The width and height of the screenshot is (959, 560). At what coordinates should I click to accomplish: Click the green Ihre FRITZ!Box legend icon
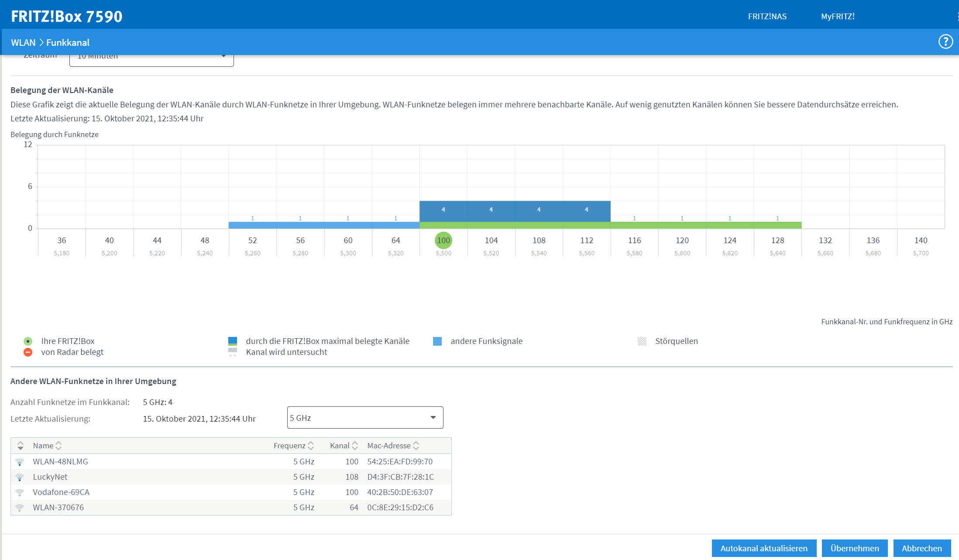[28, 341]
